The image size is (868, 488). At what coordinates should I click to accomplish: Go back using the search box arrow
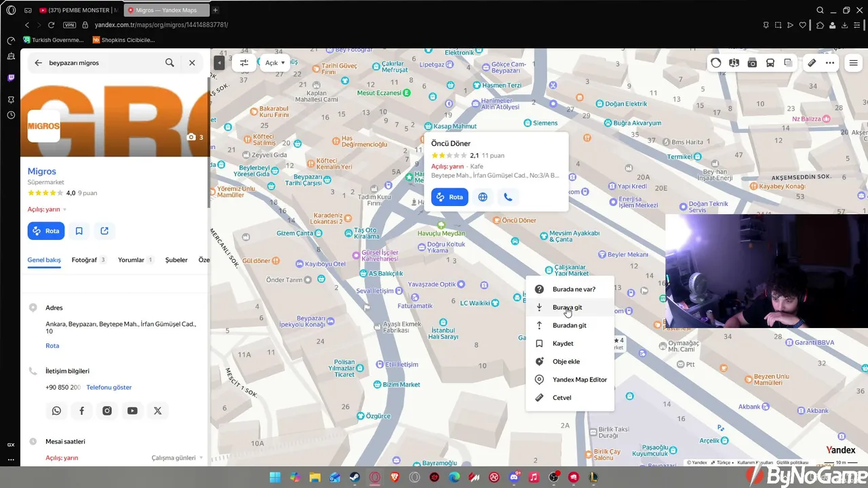(x=37, y=62)
